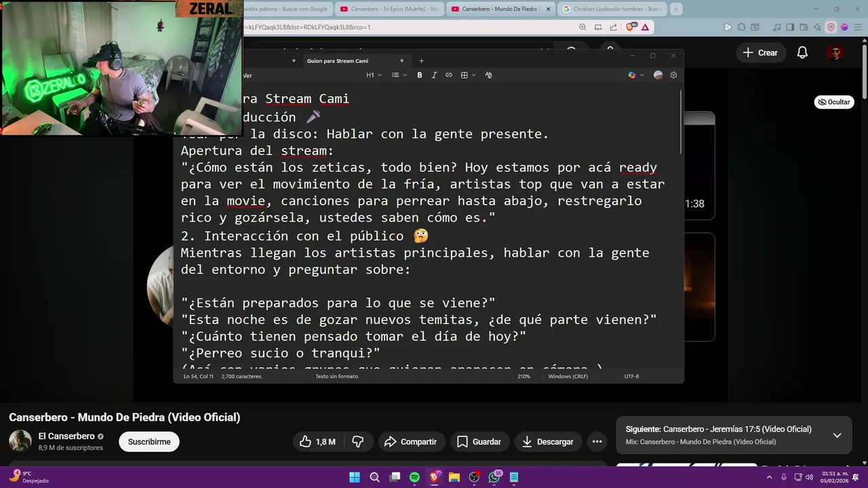Open more actions three-dot menu
The height and width of the screenshot is (488, 868).
pyautogui.click(x=597, y=442)
